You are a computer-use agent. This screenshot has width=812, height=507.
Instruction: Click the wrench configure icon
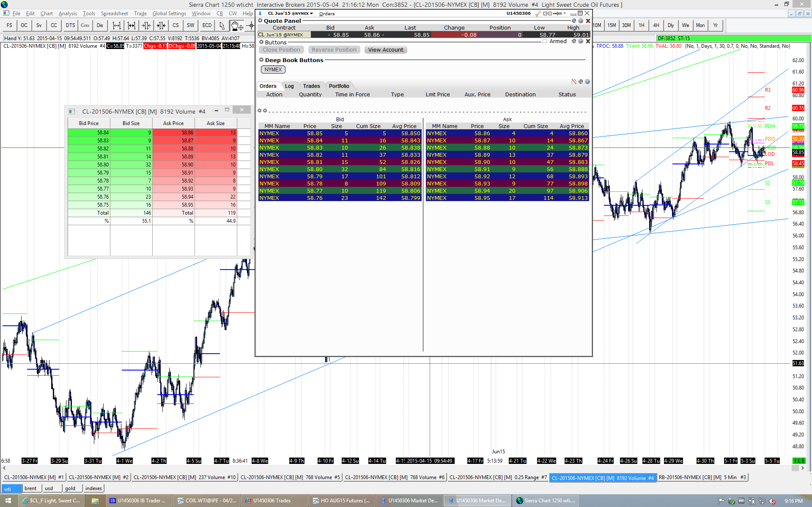click(538, 13)
